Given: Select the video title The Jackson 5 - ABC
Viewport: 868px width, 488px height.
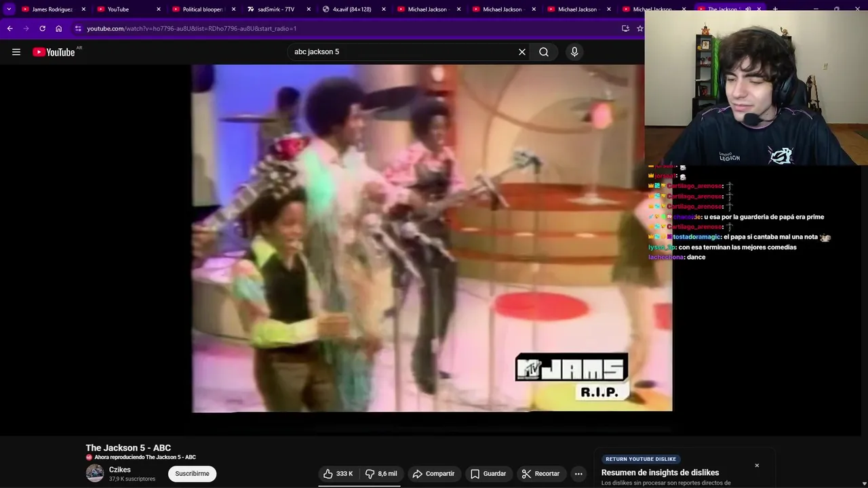Looking at the screenshot, I should click(128, 448).
